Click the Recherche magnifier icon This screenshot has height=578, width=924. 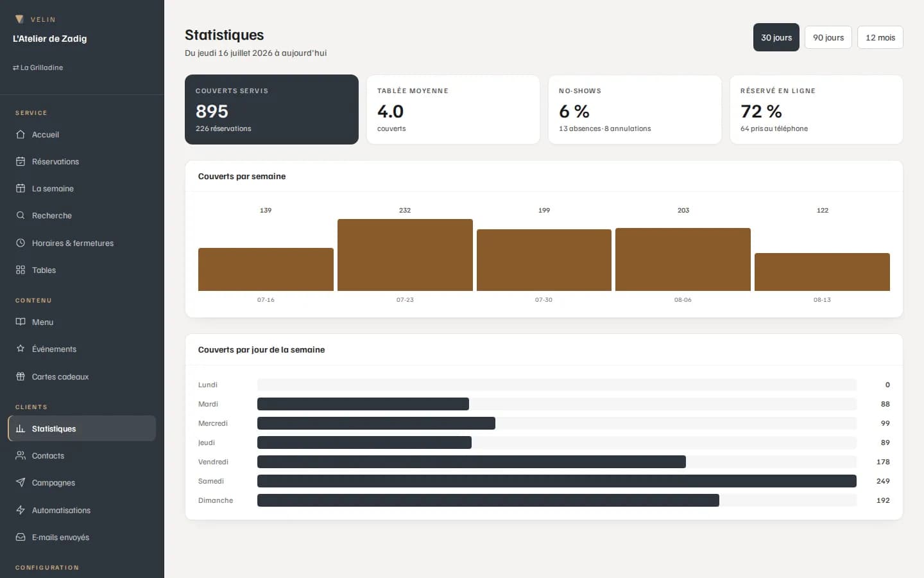[x=21, y=216]
